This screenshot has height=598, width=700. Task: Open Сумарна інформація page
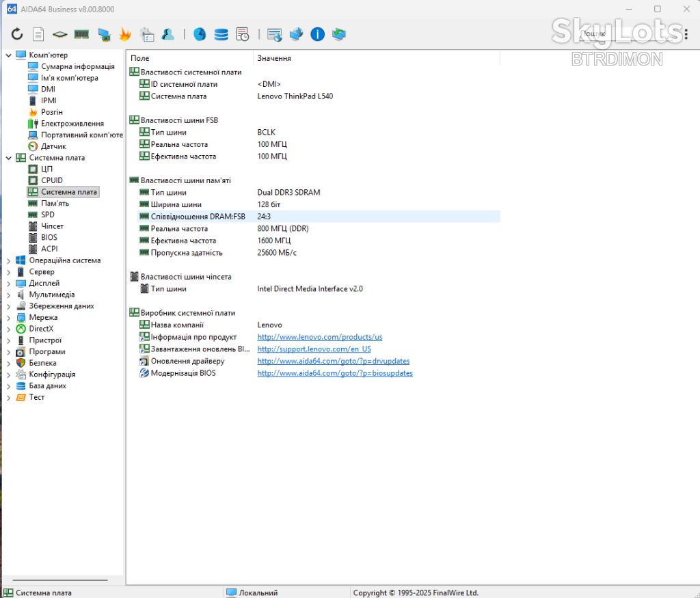78,66
